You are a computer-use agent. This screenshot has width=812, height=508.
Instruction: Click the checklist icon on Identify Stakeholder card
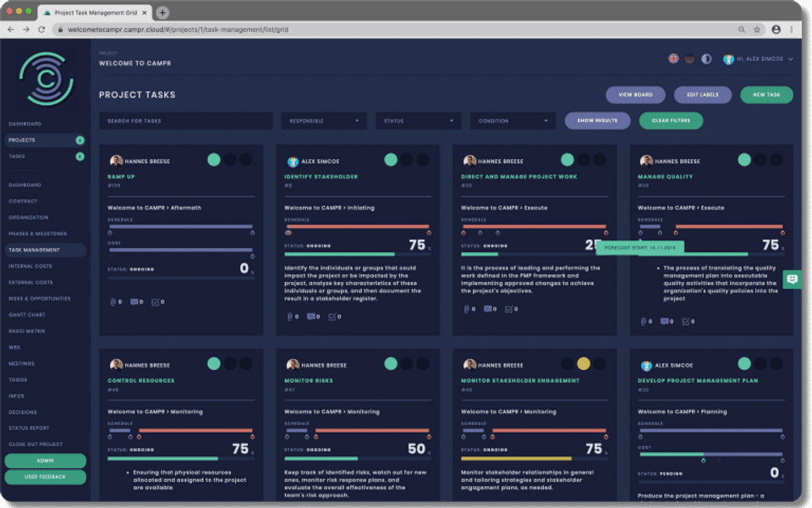[x=332, y=316]
